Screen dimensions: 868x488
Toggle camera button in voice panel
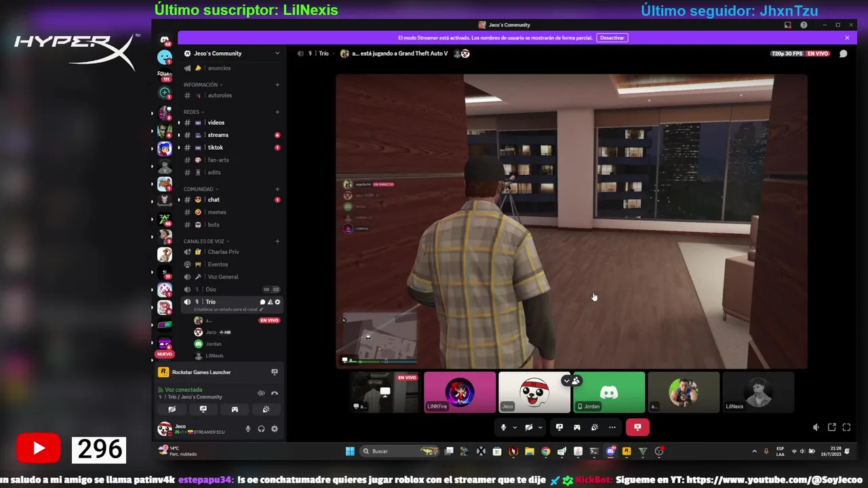coord(172,409)
